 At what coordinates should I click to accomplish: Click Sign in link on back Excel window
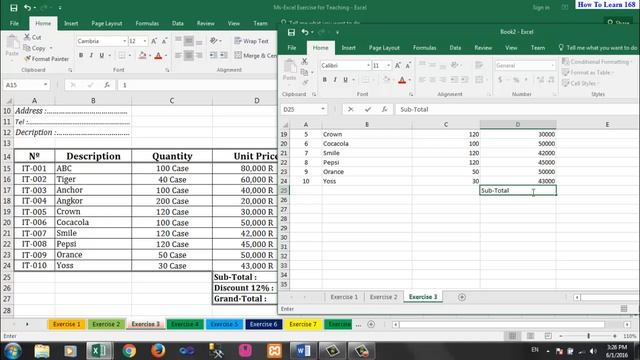click(540, 7)
